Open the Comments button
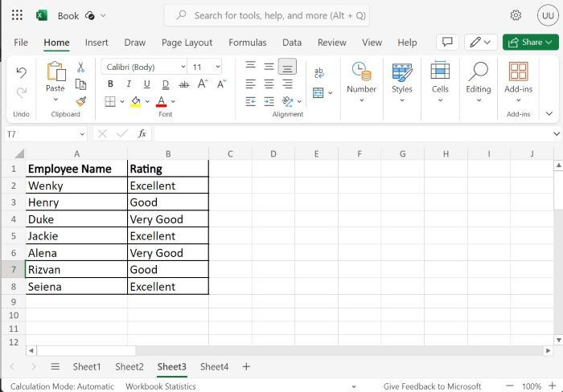Viewport: 563px width, 392px height. (447, 43)
